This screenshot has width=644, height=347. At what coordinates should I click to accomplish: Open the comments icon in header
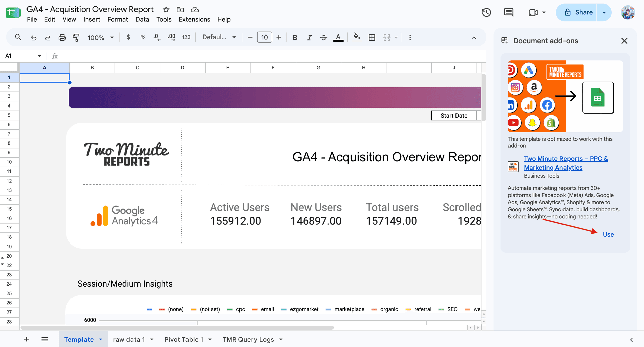click(508, 13)
